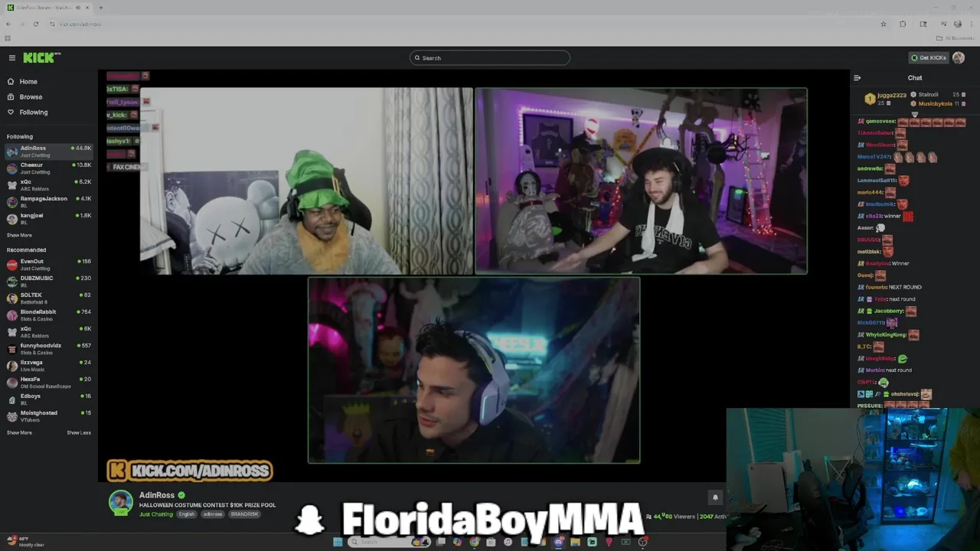This screenshot has width=980, height=551.
Task: Open browser extensions puzzle icon
Action: click(903, 24)
